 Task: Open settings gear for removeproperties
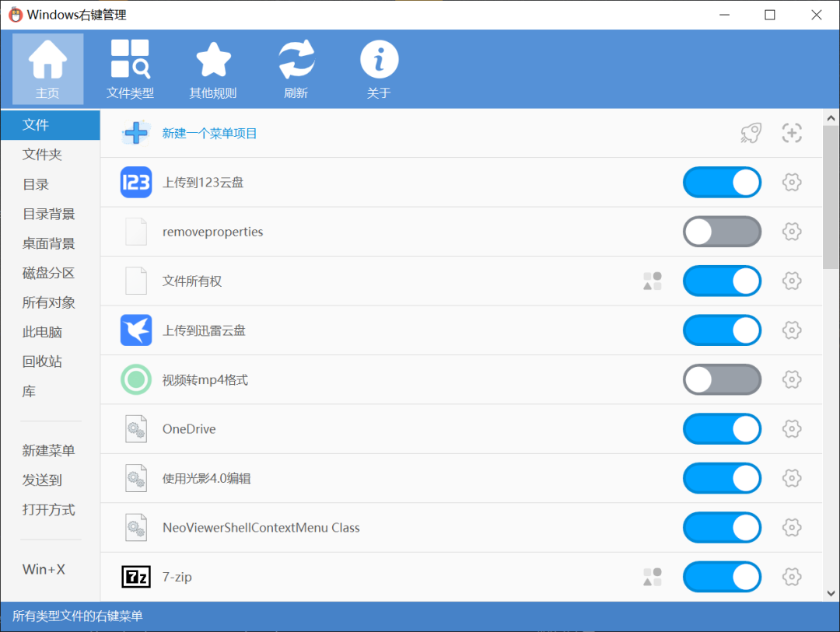coord(792,232)
